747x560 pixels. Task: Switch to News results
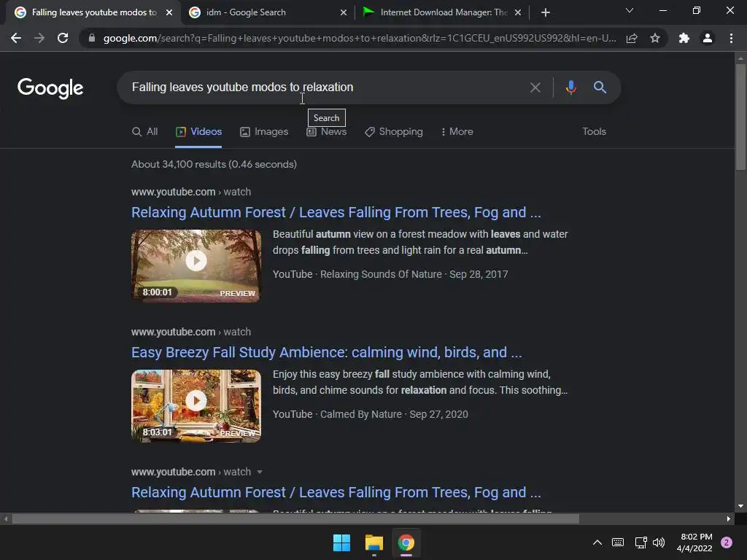327,131
